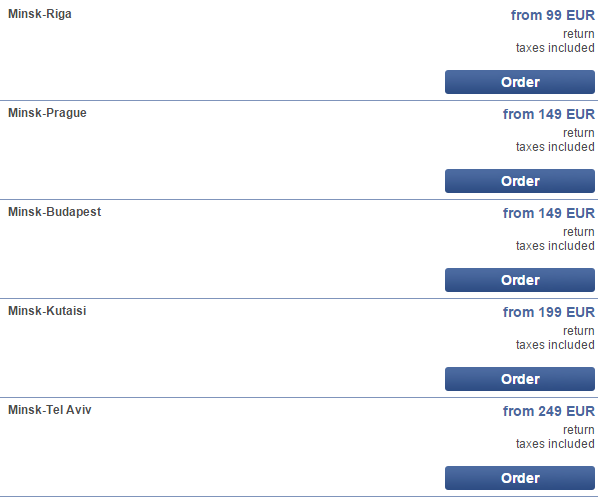Click "taxes included" under Minsk-Riga price
600x498 pixels.
coord(555,48)
